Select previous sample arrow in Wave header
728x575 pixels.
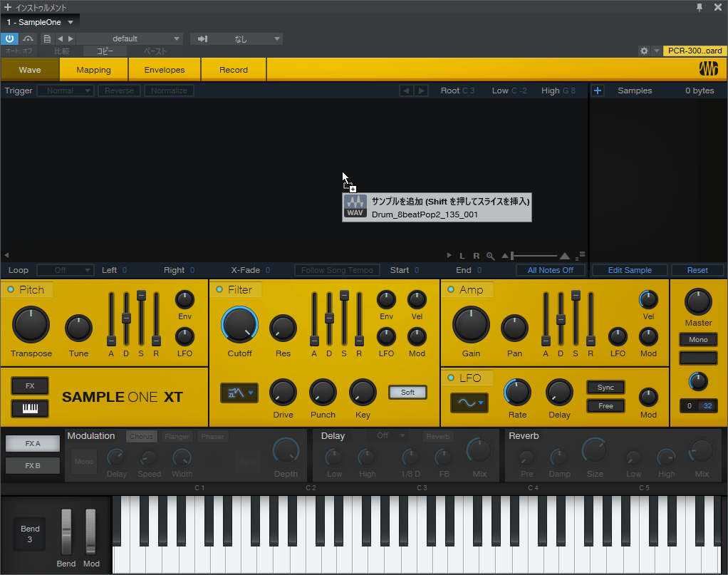pyautogui.click(x=406, y=90)
